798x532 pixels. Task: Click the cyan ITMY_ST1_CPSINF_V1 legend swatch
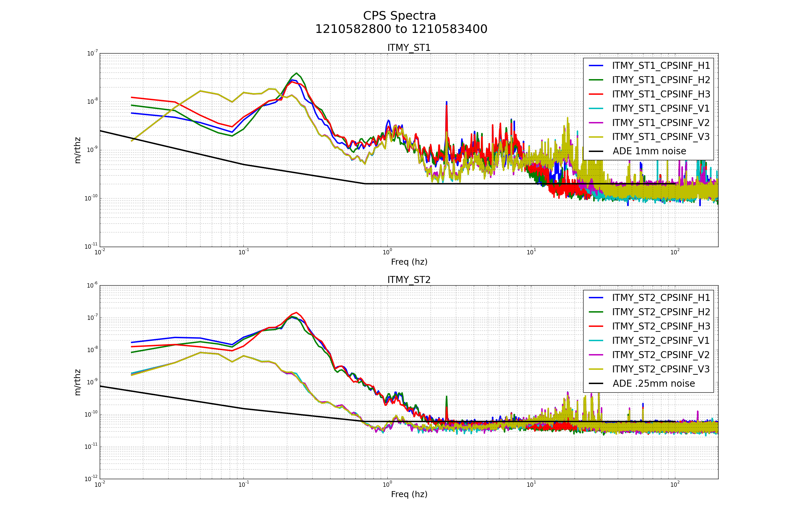[x=596, y=108]
